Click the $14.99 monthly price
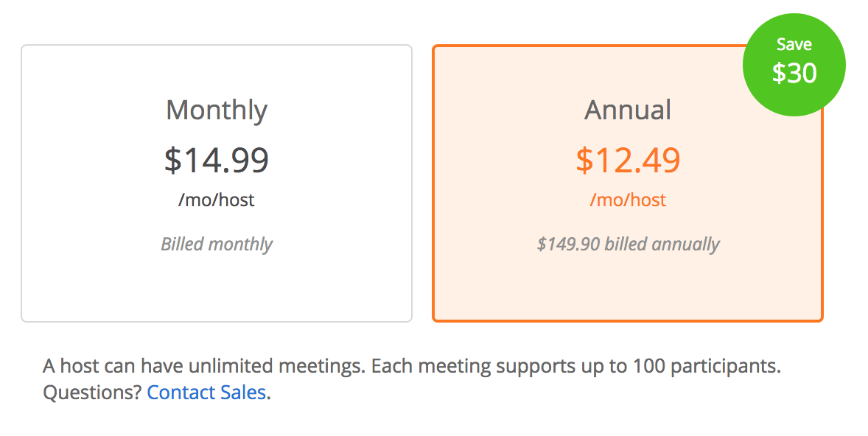 click(x=216, y=160)
